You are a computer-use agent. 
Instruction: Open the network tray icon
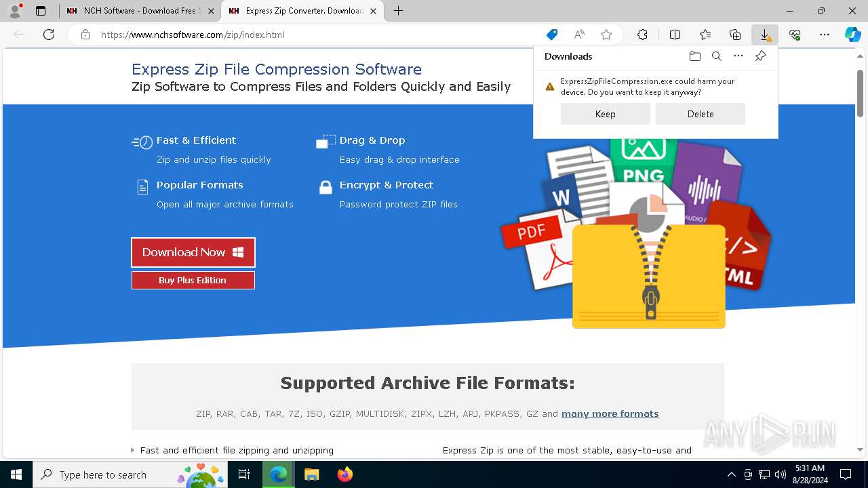pyautogui.click(x=764, y=474)
